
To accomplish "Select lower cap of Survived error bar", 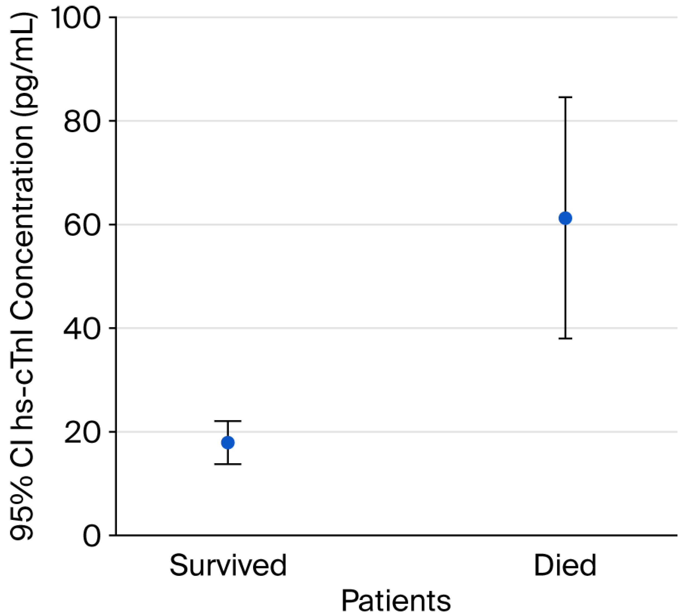I will [x=228, y=464].
